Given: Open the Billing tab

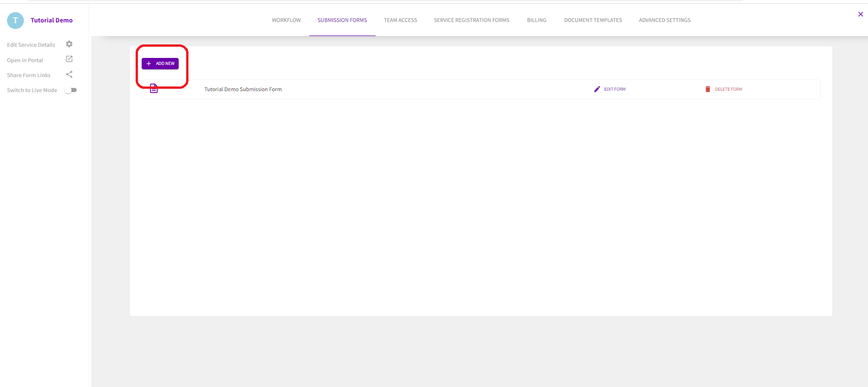Looking at the screenshot, I should [536, 21].
